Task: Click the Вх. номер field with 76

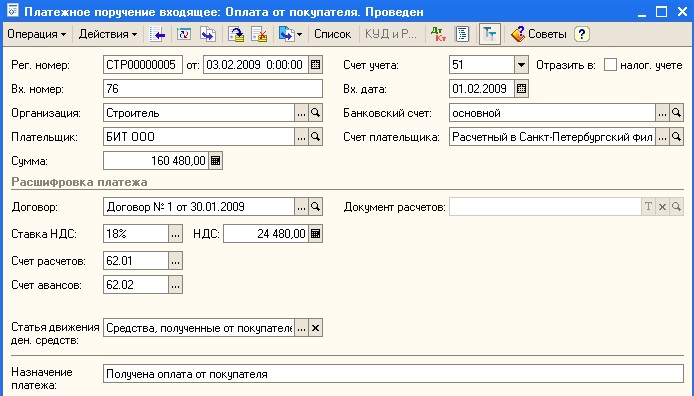Action: [213, 89]
